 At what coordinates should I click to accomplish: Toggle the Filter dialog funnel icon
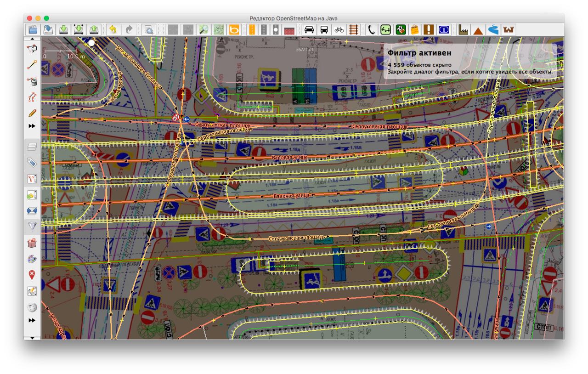32,227
